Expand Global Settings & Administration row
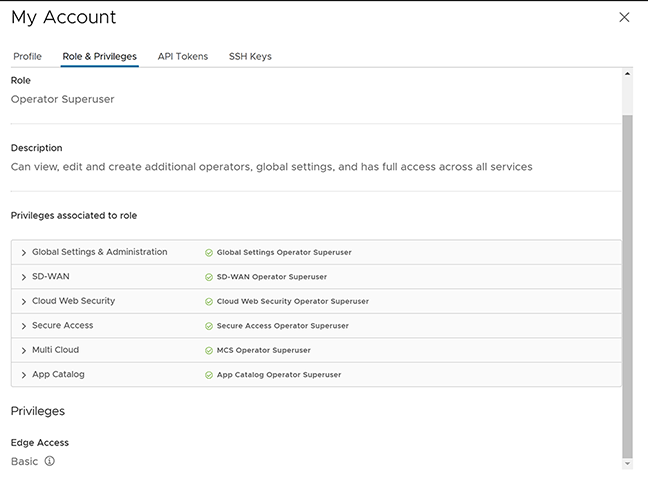 [x=23, y=253]
